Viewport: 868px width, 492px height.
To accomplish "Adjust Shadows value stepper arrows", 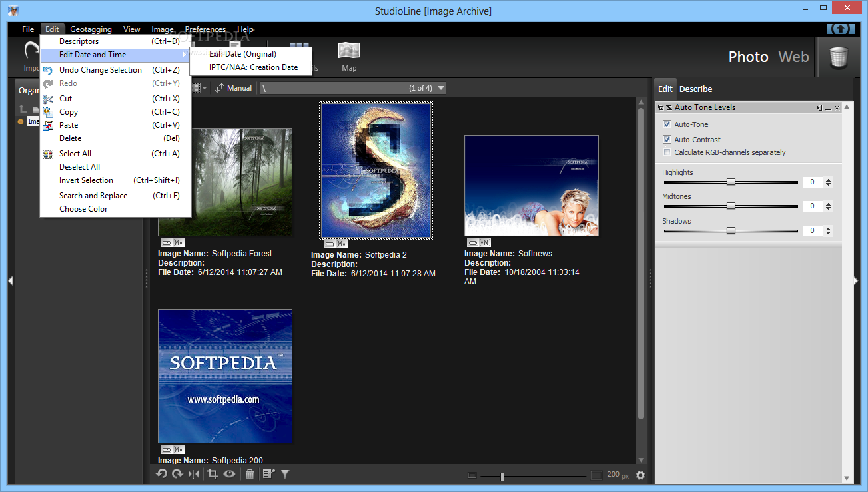I will tap(828, 231).
